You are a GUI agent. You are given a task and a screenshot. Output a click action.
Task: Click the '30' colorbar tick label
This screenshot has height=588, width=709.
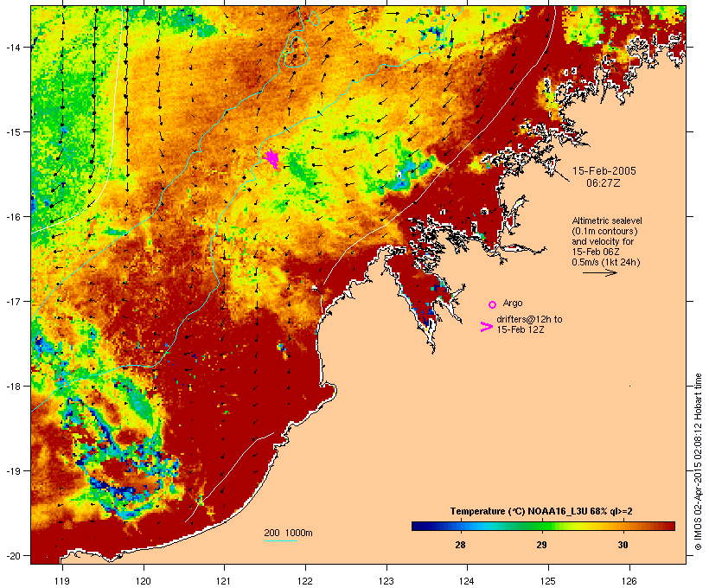(623, 545)
